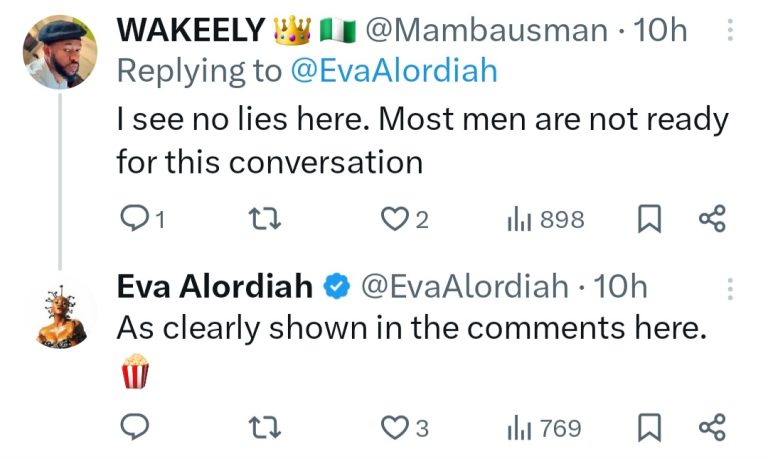This screenshot has width=768, height=459.
Task: Share Eva Alordiah's reply
Action: point(711,428)
